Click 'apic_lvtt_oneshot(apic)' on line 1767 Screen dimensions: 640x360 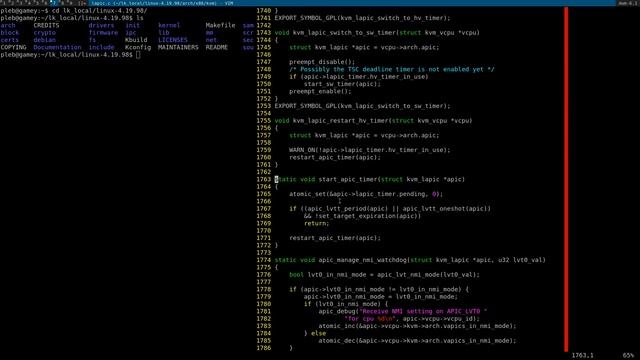444,209
